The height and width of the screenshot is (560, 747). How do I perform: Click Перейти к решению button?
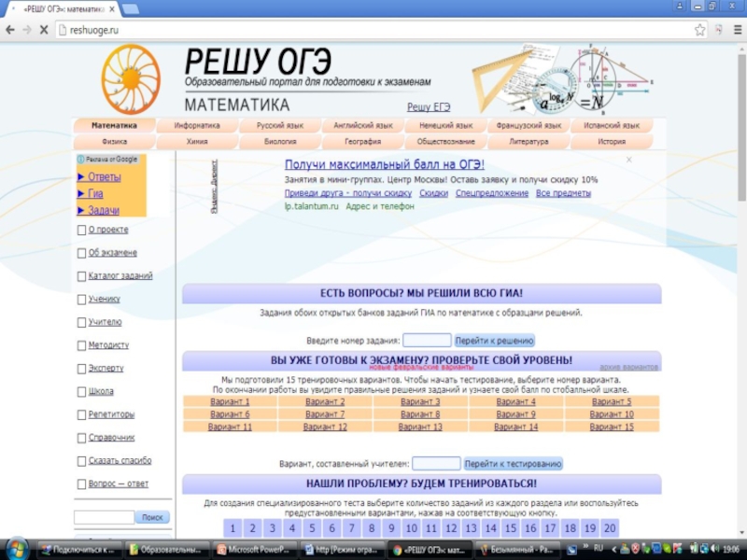click(495, 341)
